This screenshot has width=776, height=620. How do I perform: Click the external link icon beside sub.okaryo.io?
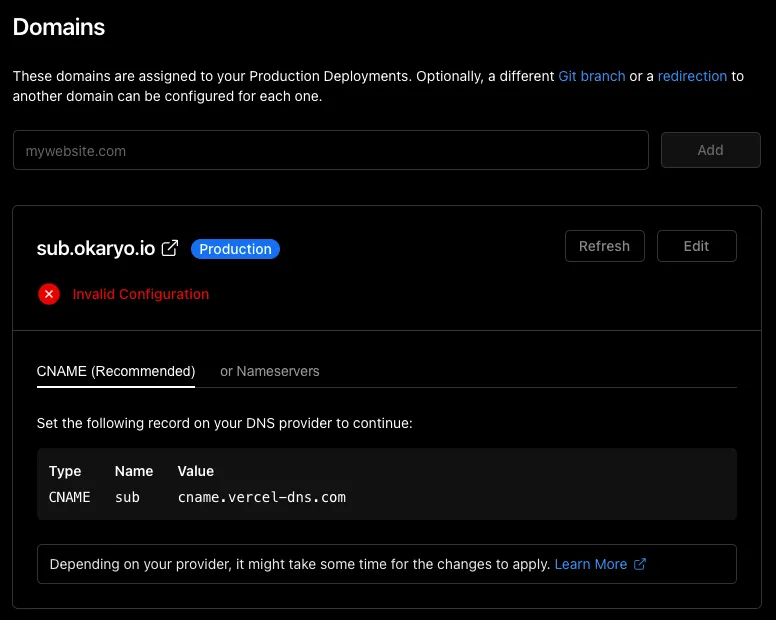point(170,248)
